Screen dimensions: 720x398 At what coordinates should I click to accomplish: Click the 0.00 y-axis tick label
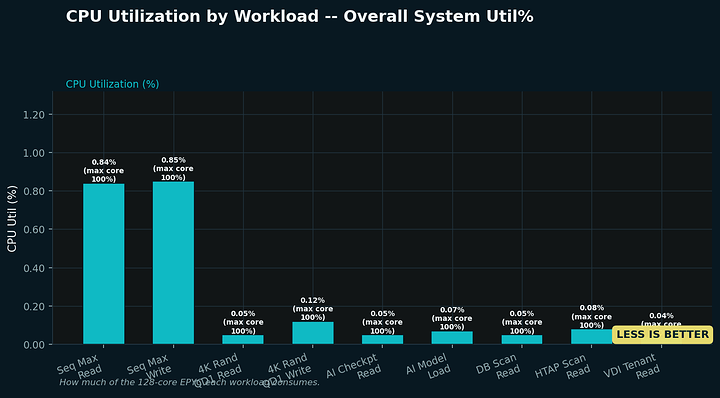(34, 345)
